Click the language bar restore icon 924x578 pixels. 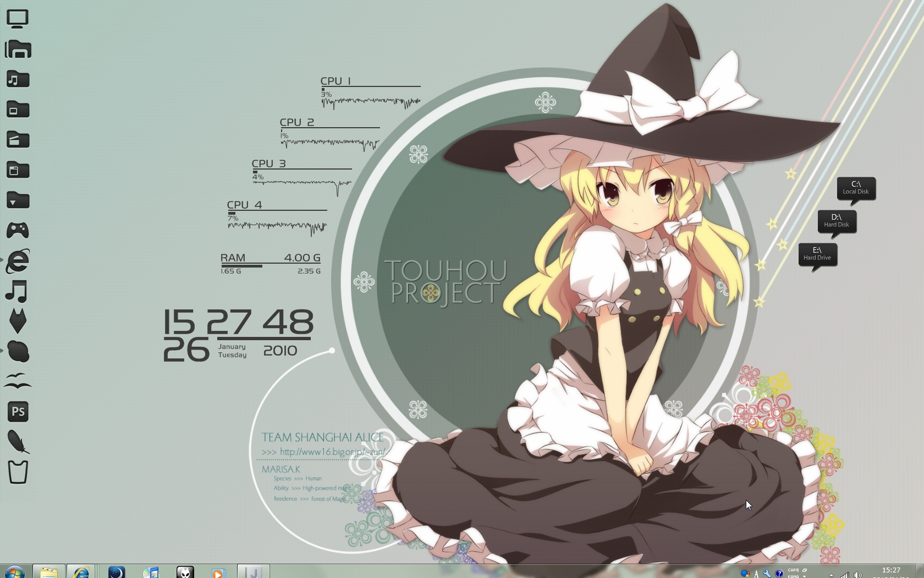click(x=805, y=570)
